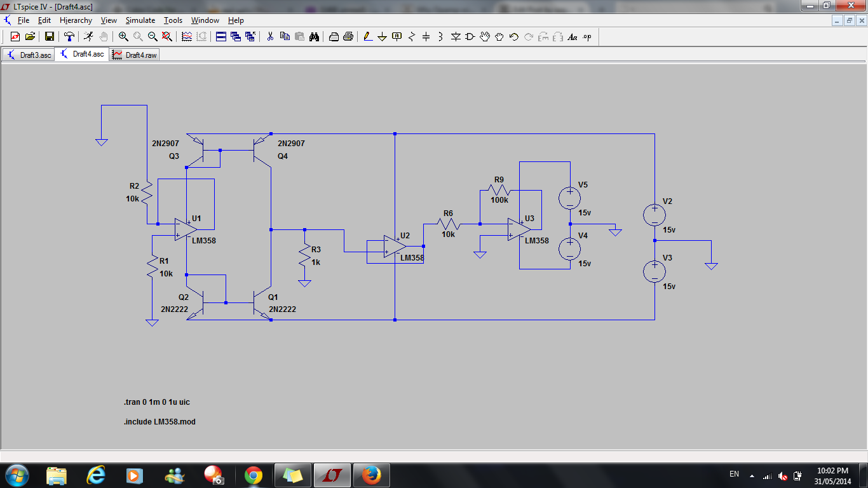Cascade windows toolbar icon
Image resolution: width=868 pixels, height=488 pixels.
(x=236, y=37)
